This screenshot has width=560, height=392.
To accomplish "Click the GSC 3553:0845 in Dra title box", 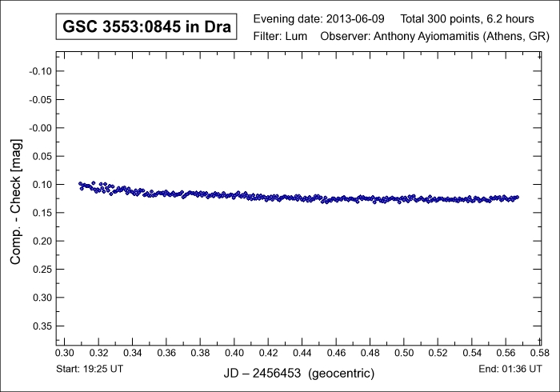I will coord(147,27).
